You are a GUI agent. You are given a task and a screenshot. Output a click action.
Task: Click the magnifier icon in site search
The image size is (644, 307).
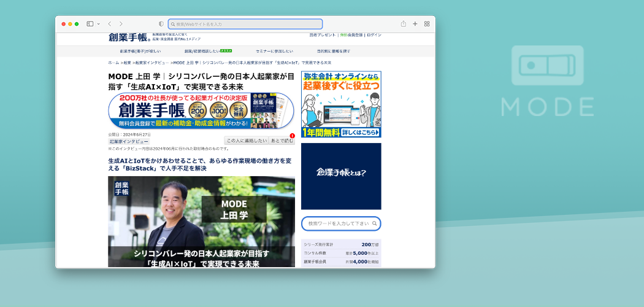pos(375,223)
